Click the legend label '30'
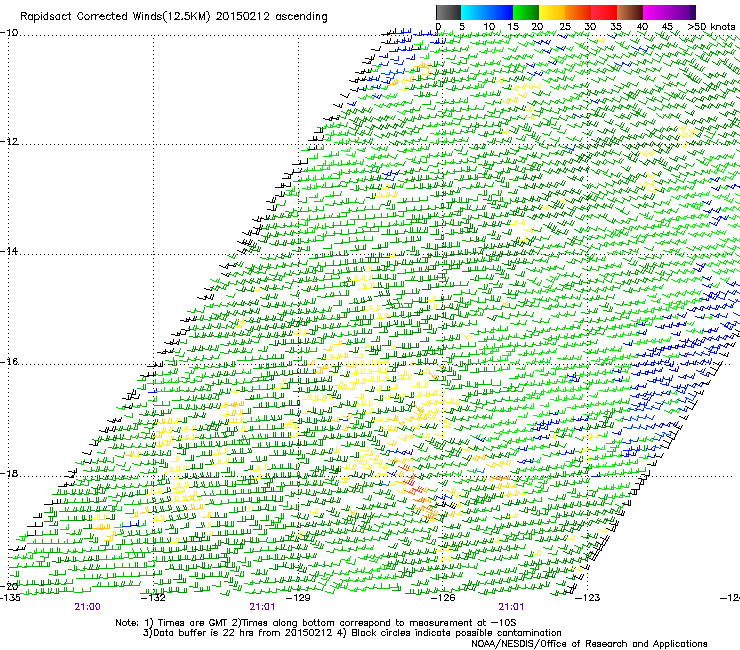This screenshot has height=650, width=740. click(590, 27)
